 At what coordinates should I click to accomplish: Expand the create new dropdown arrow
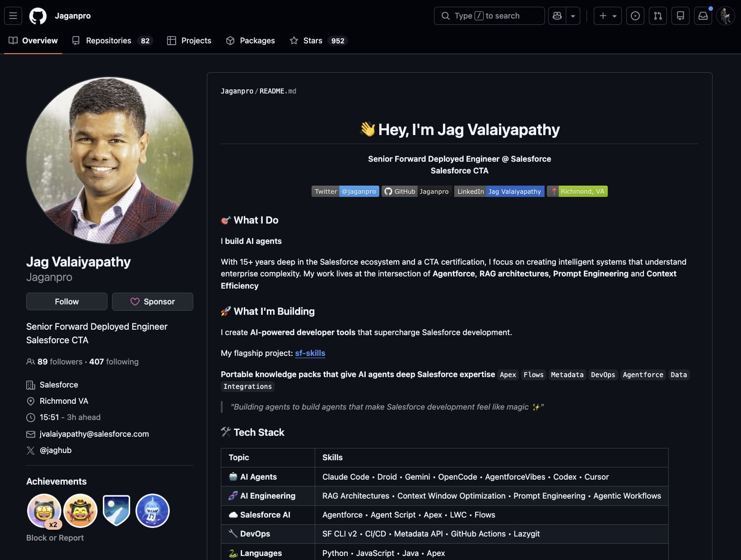[613, 15]
